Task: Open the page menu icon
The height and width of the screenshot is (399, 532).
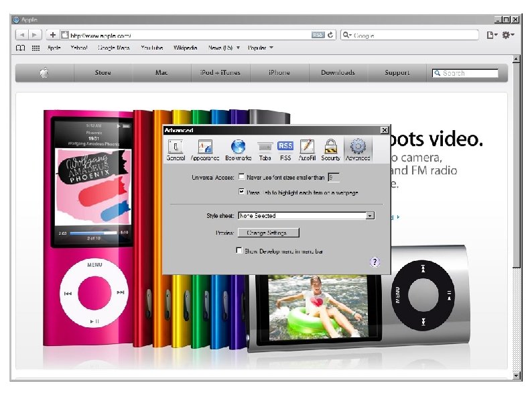Action: (492, 35)
